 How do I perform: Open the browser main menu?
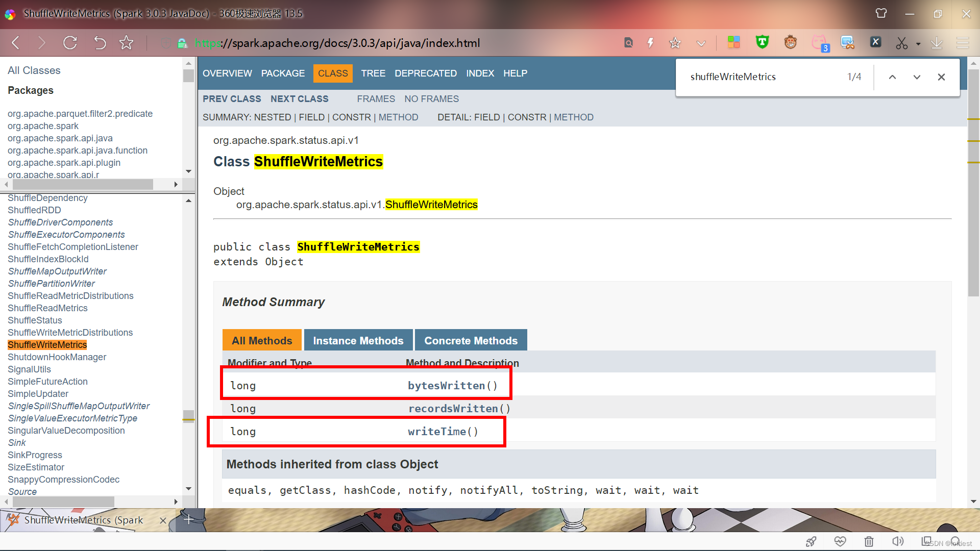click(963, 43)
